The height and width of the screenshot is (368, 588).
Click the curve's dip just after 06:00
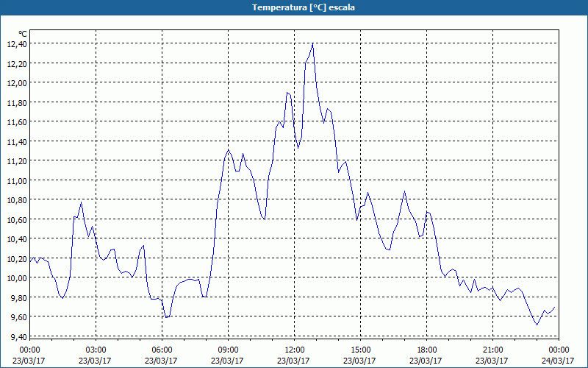coord(168,317)
